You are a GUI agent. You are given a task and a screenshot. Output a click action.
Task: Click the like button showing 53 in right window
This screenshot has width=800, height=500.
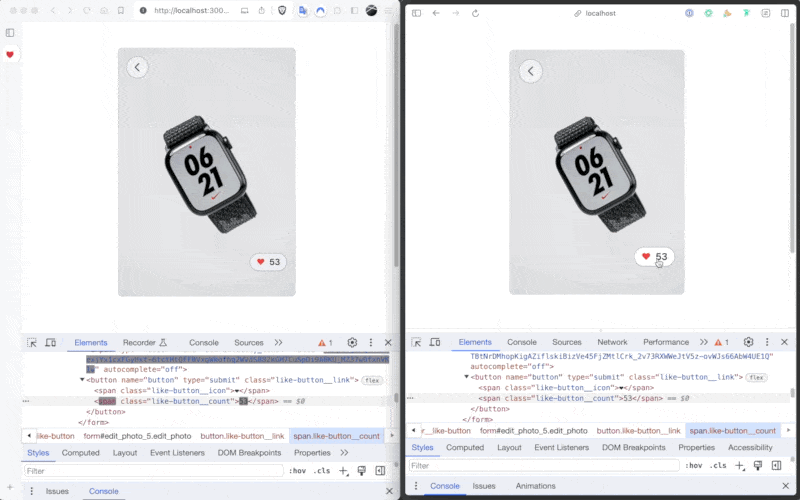coord(655,256)
